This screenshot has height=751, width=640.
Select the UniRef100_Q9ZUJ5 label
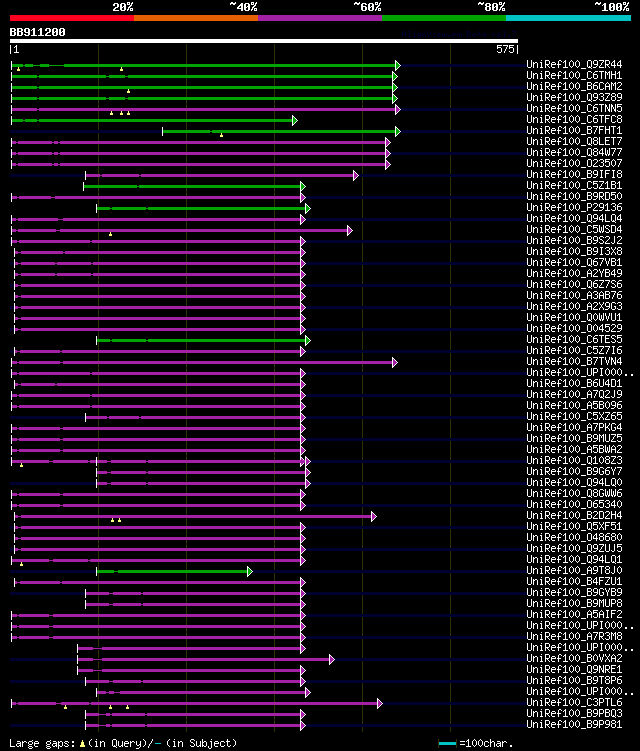tap(574, 549)
